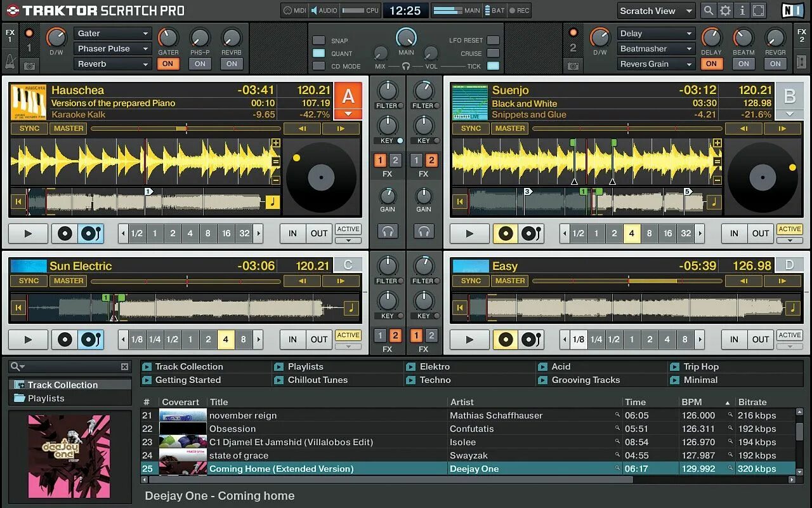Set Deck B as MASTER
This screenshot has width=812, height=508.
click(510, 128)
